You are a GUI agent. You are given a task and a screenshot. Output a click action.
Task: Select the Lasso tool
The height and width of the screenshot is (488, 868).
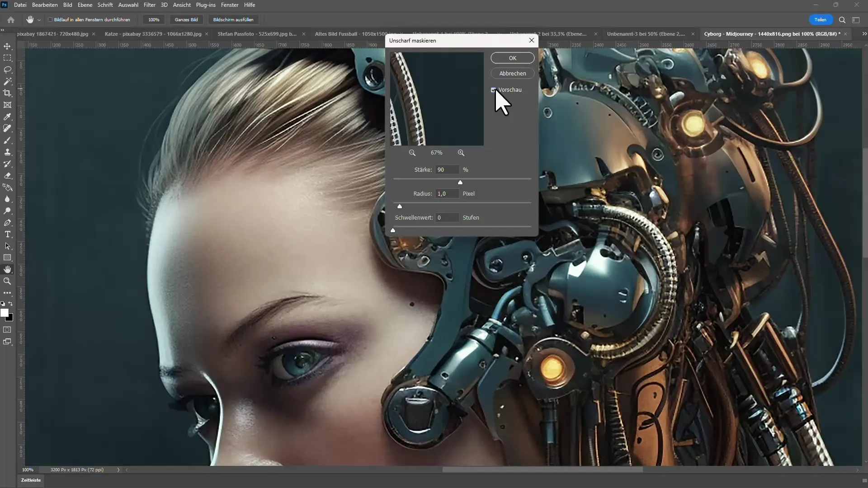[x=7, y=70]
